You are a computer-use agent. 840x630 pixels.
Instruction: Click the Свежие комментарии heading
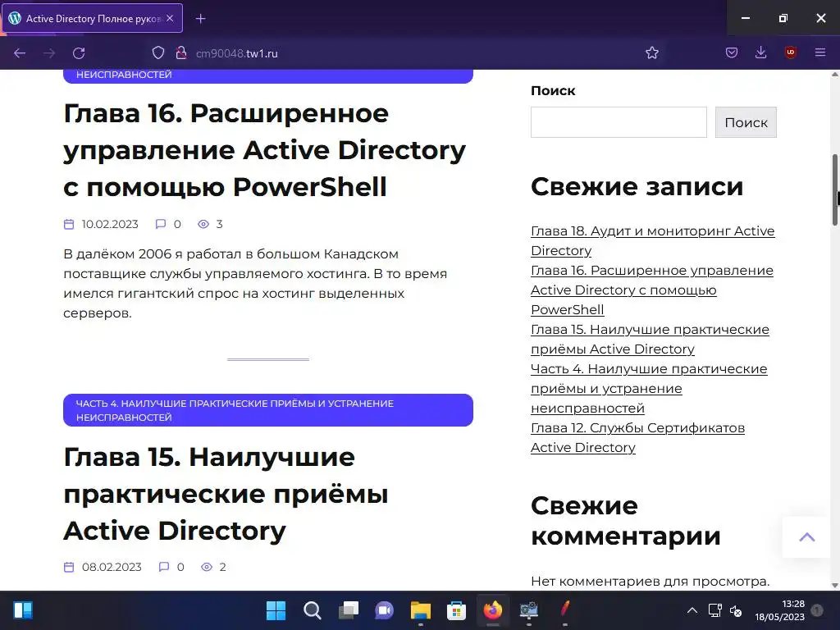626,521
